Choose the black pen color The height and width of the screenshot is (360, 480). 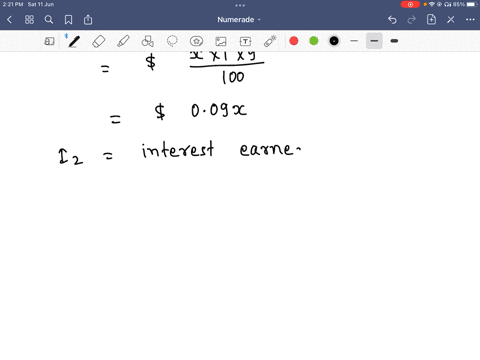334,41
